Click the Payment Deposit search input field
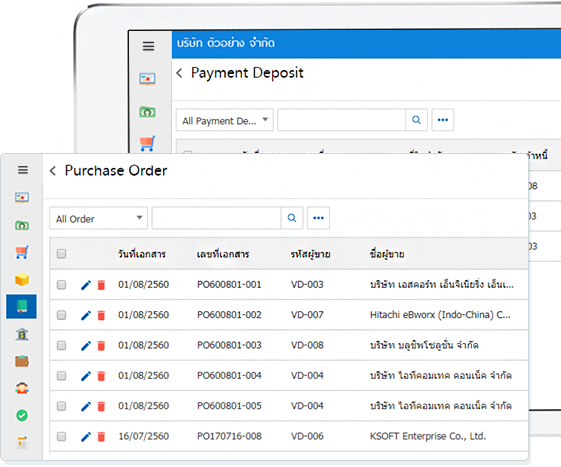The image size is (561, 467). tap(342, 120)
